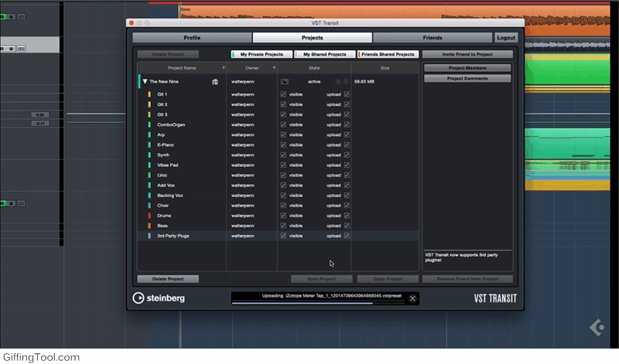
Task: Click the 59.63 MB size value
Action: tap(364, 82)
